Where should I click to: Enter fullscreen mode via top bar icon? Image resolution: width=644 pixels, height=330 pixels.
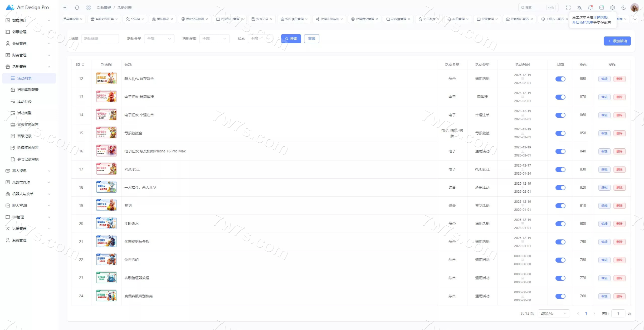pos(568,8)
